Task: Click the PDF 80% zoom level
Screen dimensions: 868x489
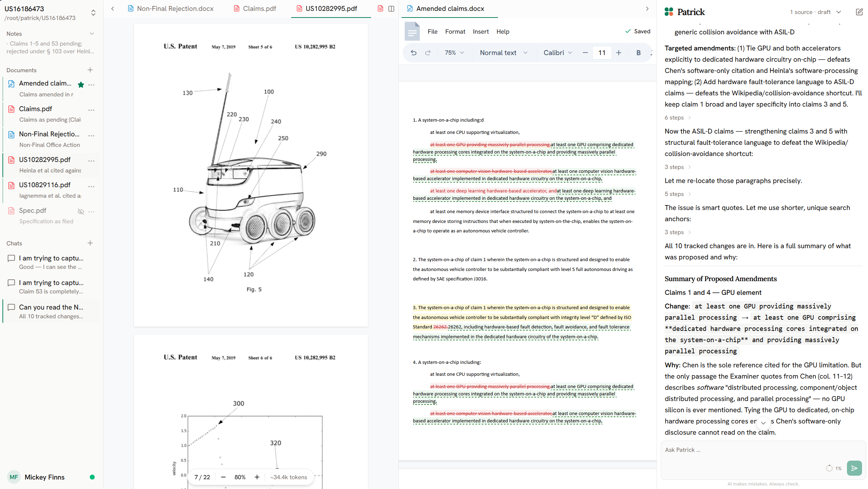Action: 240,477
